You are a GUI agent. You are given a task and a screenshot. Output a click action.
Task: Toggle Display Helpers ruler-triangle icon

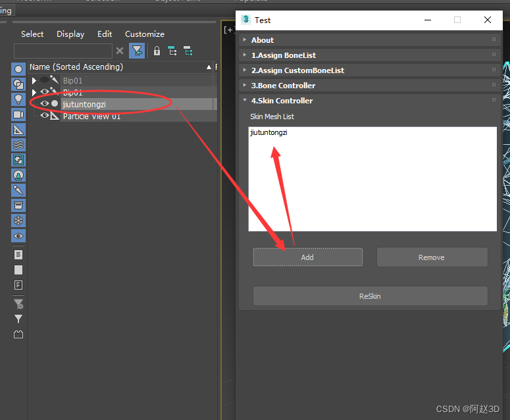pyautogui.click(x=18, y=130)
